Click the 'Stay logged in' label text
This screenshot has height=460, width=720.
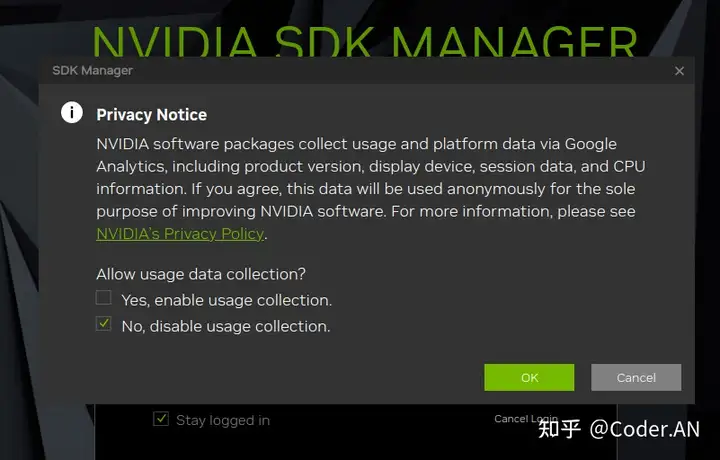[223, 420]
